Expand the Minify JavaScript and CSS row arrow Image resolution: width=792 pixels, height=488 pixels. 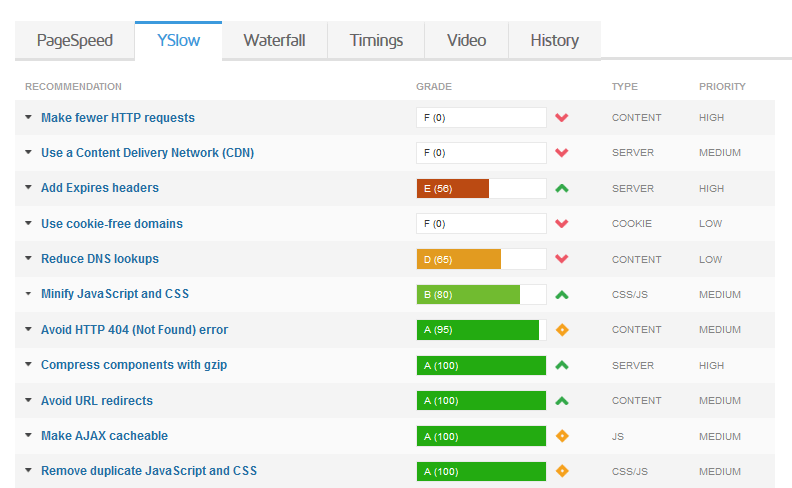click(x=28, y=294)
